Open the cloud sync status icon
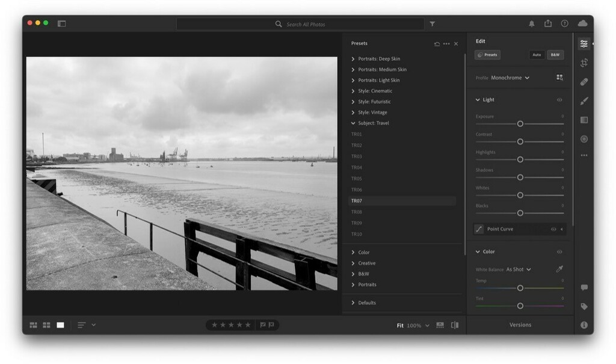The width and height of the screenshot is (616, 364). coord(582,23)
